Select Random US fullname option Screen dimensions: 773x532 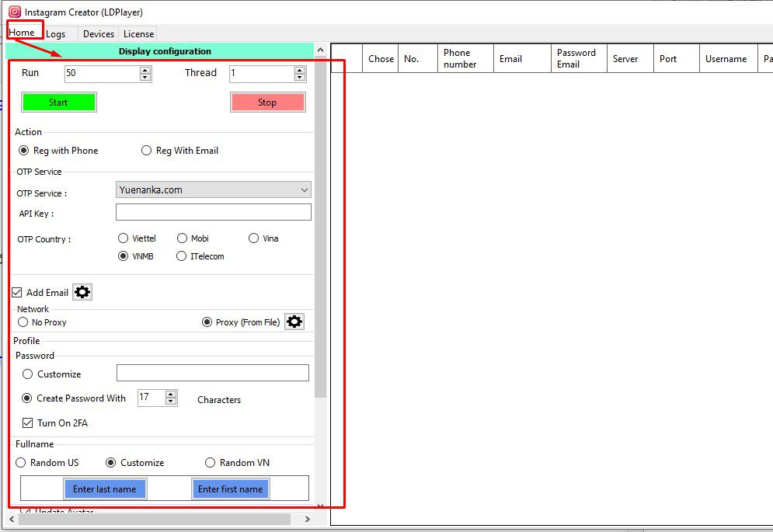click(47, 462)
